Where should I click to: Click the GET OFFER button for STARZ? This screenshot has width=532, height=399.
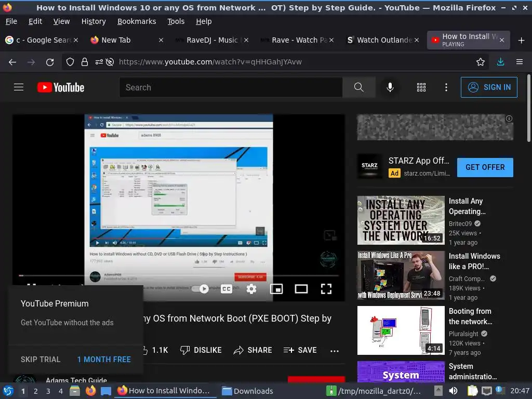(x=485, y=167)
